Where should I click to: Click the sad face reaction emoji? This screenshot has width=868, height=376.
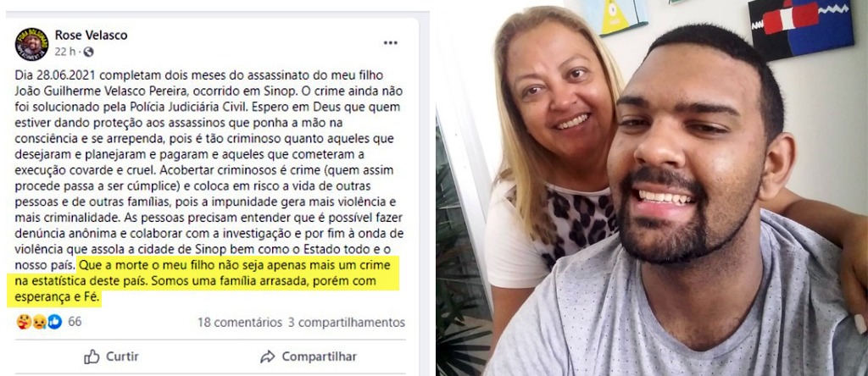pyautogui.click(x=39, y=322)
